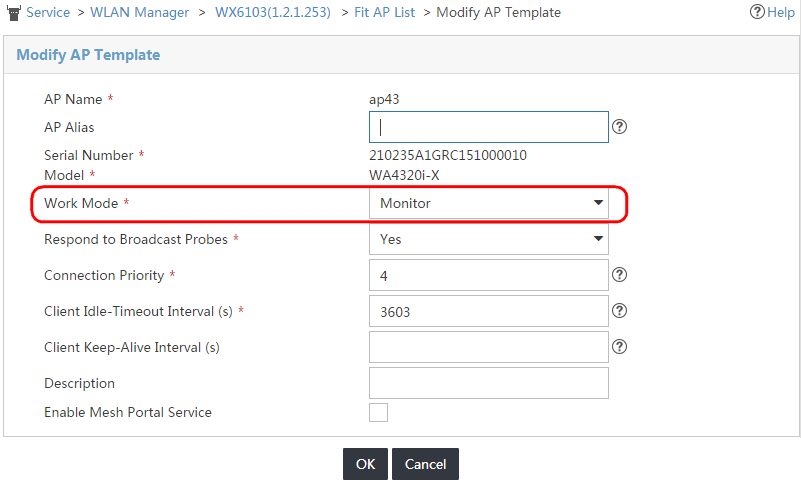Click the Description text field
The width and height of the screenshot is (801, 484).
[x=489, y=383]
